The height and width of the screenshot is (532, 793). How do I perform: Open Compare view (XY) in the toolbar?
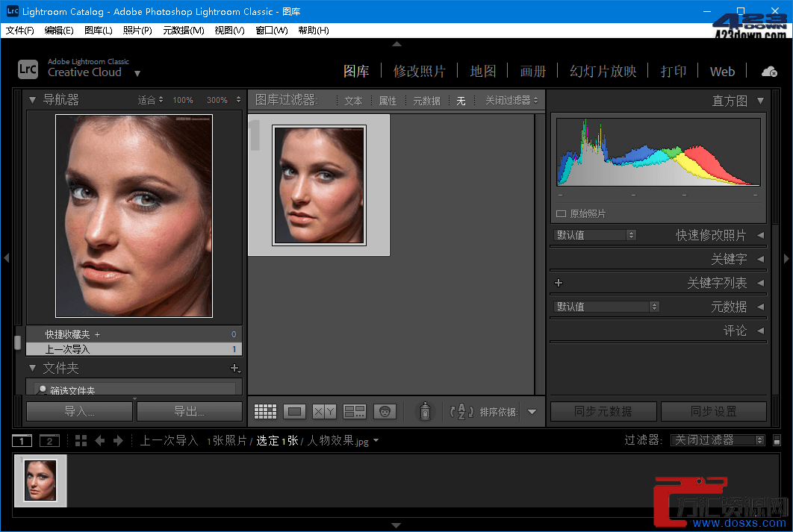click(x=324, y=411)
